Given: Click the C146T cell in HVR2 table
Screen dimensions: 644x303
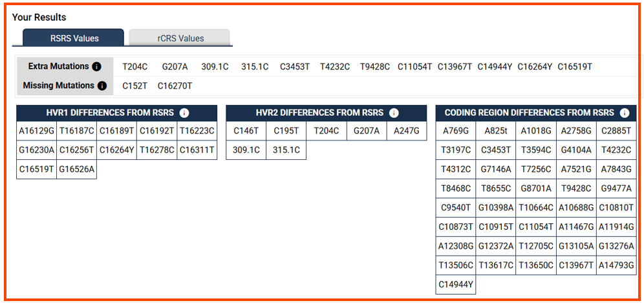Looking at the screenshot, I should 246,131.
